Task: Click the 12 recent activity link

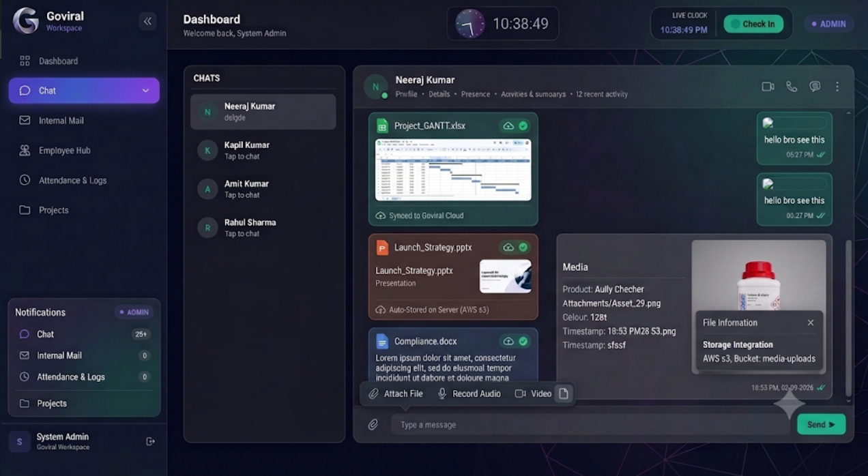Action: [x=601, y=94]
